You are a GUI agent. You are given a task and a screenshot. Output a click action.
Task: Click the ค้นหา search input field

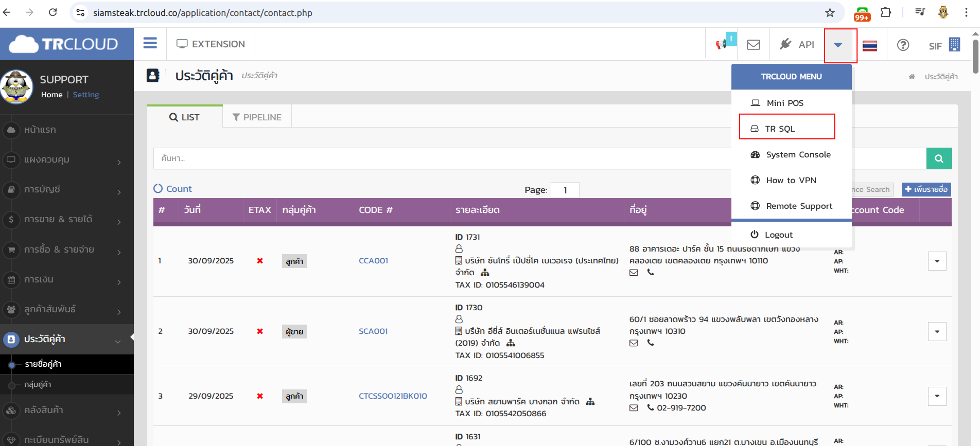coord(437,158)
